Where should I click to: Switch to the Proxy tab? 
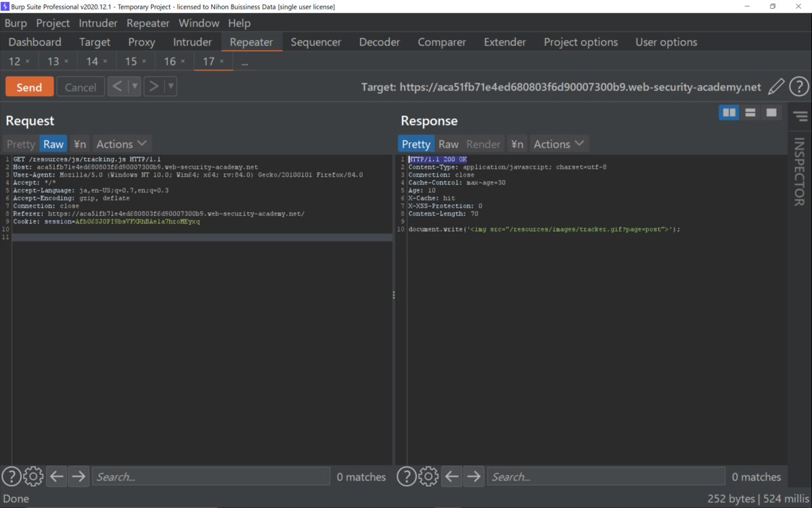(x=141, y=42)
